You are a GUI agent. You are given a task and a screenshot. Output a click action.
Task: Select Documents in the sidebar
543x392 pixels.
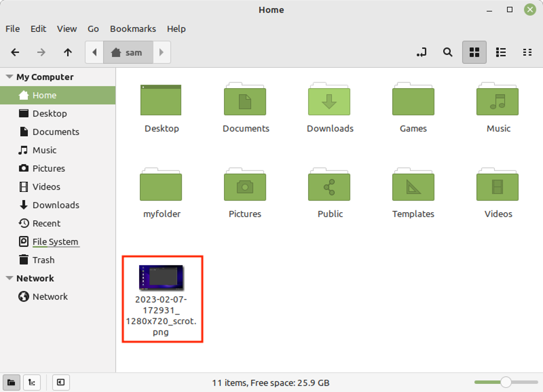58,132
